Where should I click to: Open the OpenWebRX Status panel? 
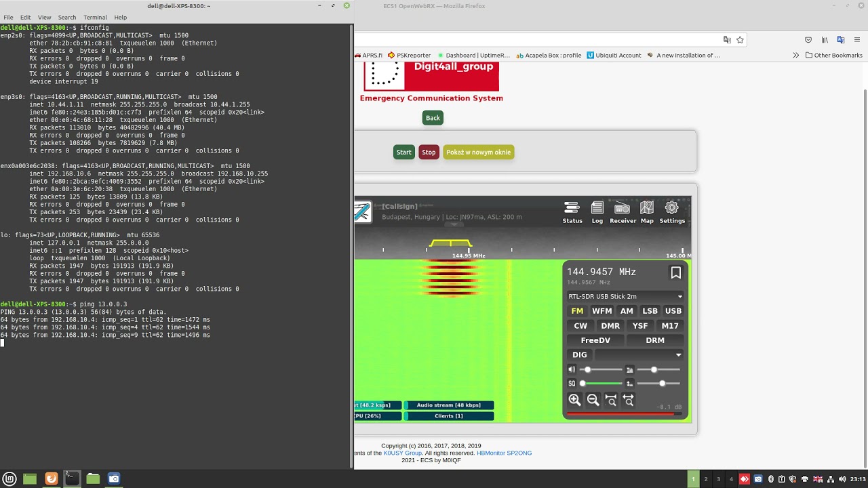(572, 212)
